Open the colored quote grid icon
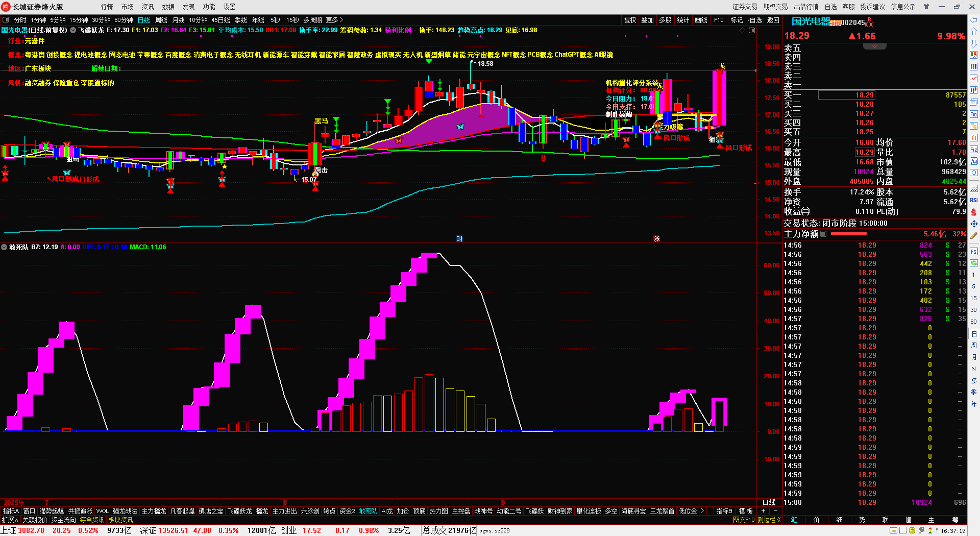980x536 pixels. click(x=974, y=66)
